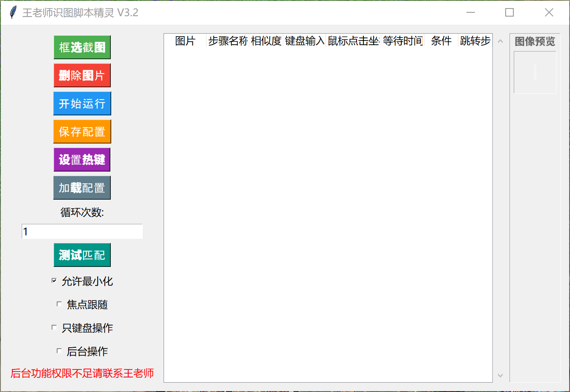Click the red 删除图片 button
This screenshot has height=392, width=570.
point(82,75)
